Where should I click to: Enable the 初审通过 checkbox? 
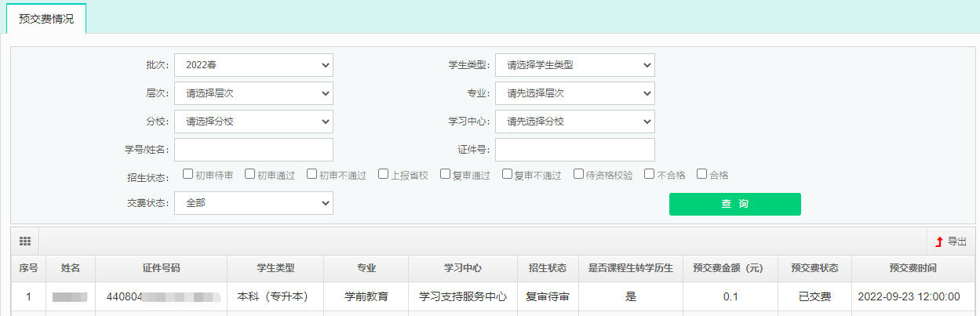(x=250, y=174)
